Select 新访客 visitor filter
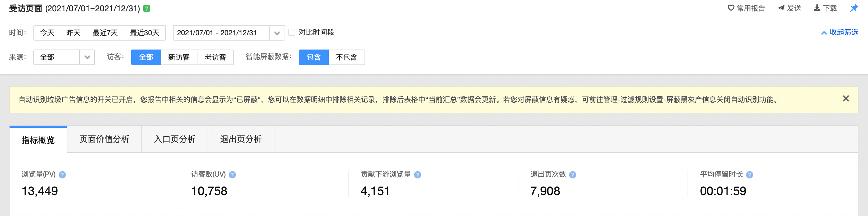 point(179,57)
